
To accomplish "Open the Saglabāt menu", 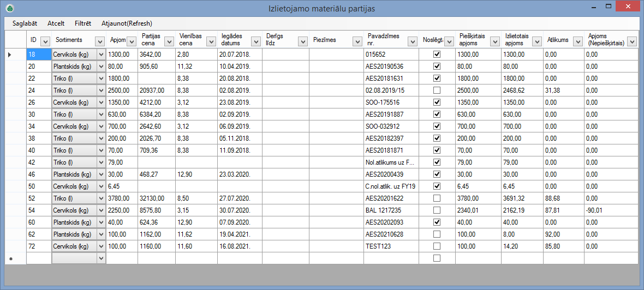I will point(25,23).
